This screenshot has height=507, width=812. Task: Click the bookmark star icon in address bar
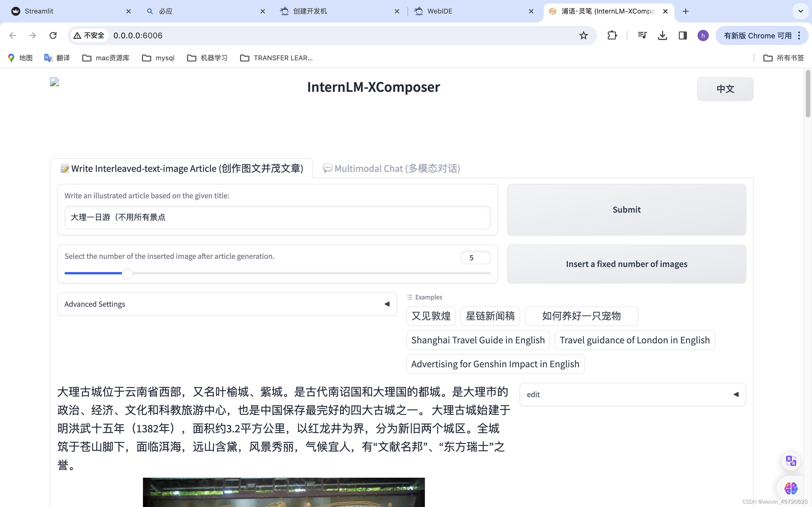point(583,35)
